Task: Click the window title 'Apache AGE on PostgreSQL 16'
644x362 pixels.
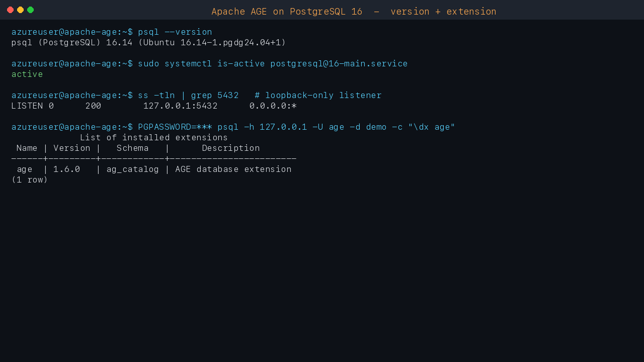Action: pyautogui.click(x=287, y=12)
